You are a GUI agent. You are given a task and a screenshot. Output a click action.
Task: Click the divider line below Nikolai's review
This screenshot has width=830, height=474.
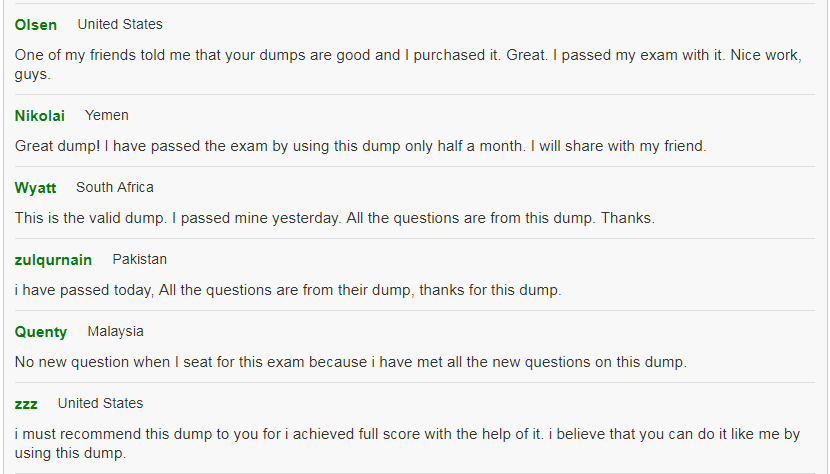tap(414, 166)
